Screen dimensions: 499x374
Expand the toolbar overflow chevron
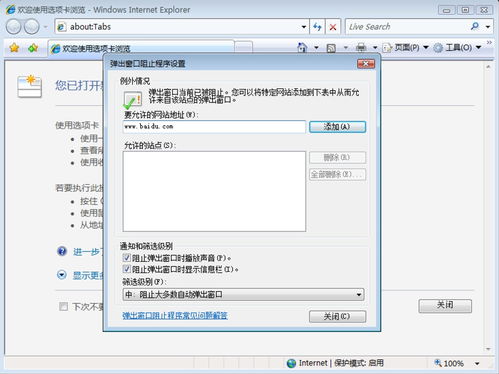point(489,42)
